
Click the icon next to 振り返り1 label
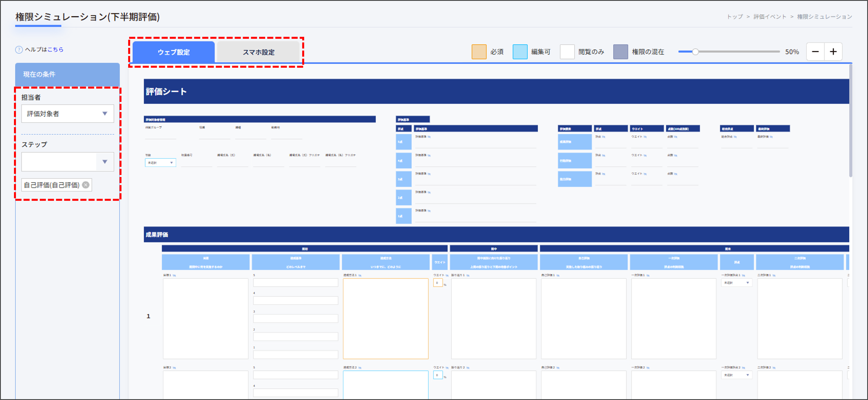(468, 275)
